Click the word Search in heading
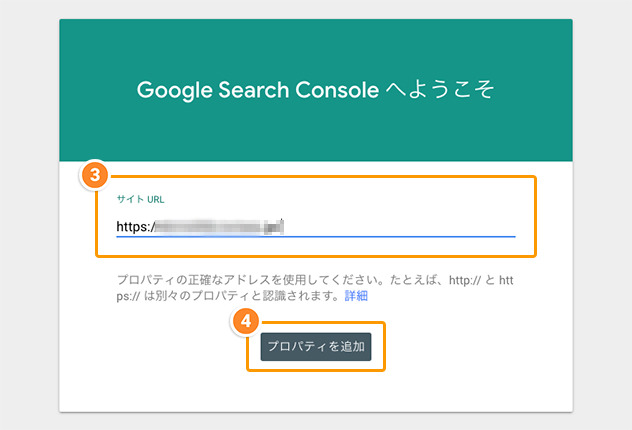632x430 pixels. point(254,89)
